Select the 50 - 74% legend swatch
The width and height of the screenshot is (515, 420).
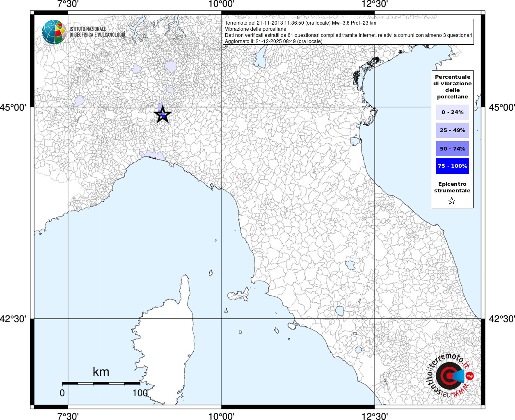[x=453, y=148]
